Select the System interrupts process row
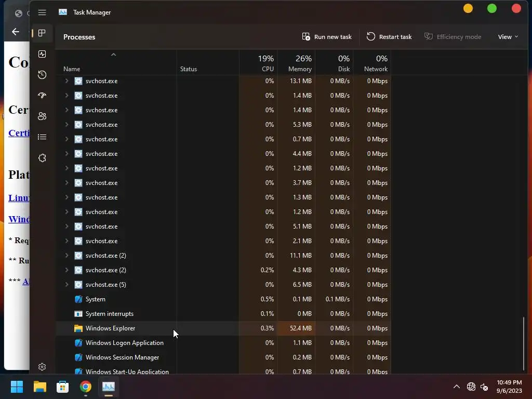Image resolution: width=532 pixels, height=399 pixels. (223, 314)
